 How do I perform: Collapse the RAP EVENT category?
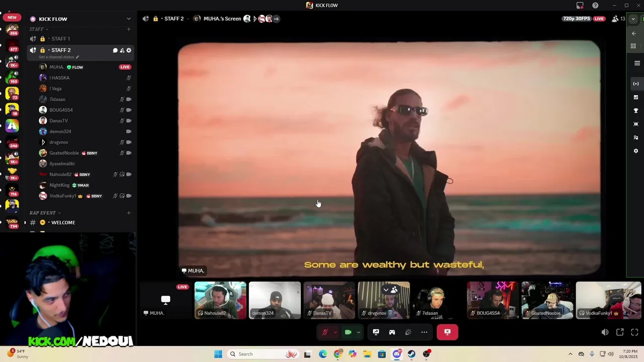click(45, 213)
